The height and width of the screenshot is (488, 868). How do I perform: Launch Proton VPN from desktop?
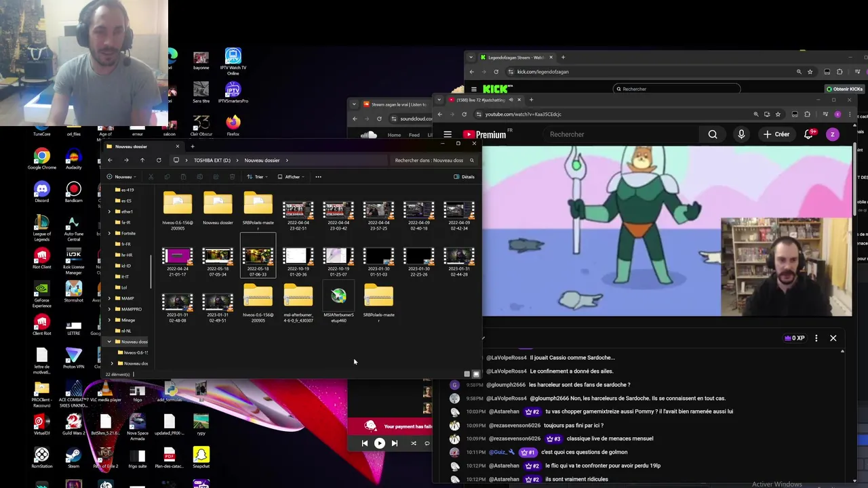[73, 359]
